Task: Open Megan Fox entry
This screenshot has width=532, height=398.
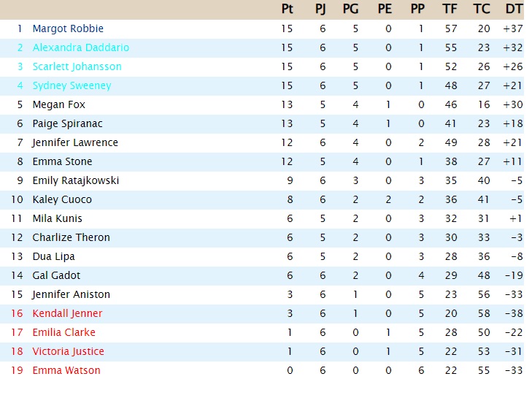Action: (58, 104)
